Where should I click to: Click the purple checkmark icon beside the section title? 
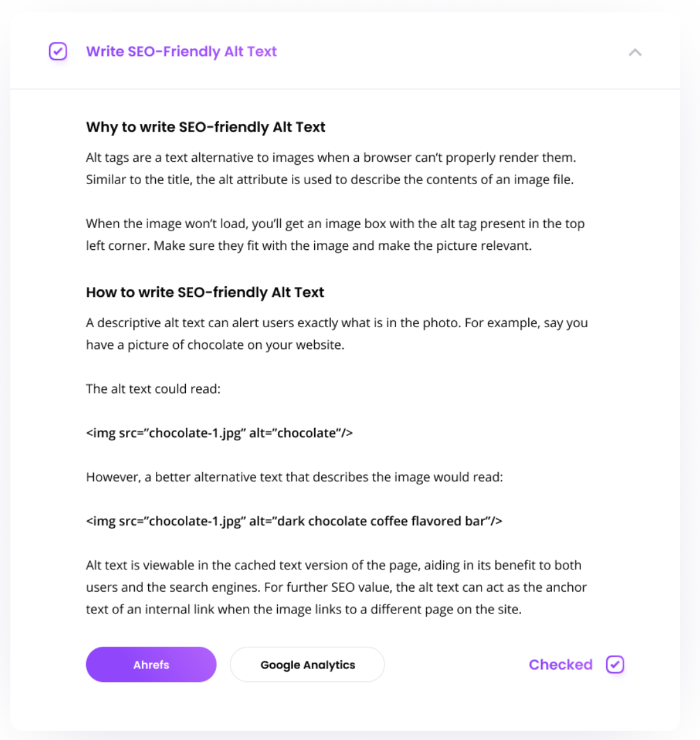tap(57, 51)
